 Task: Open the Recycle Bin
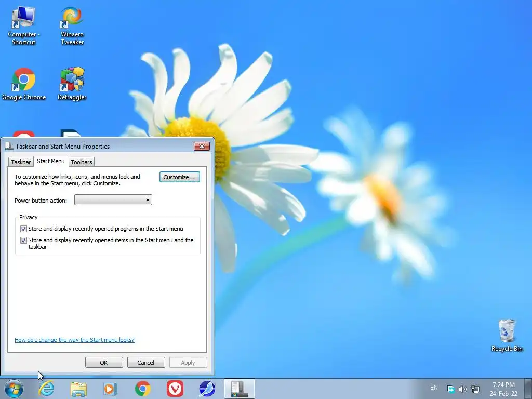[x=507, y=335]
